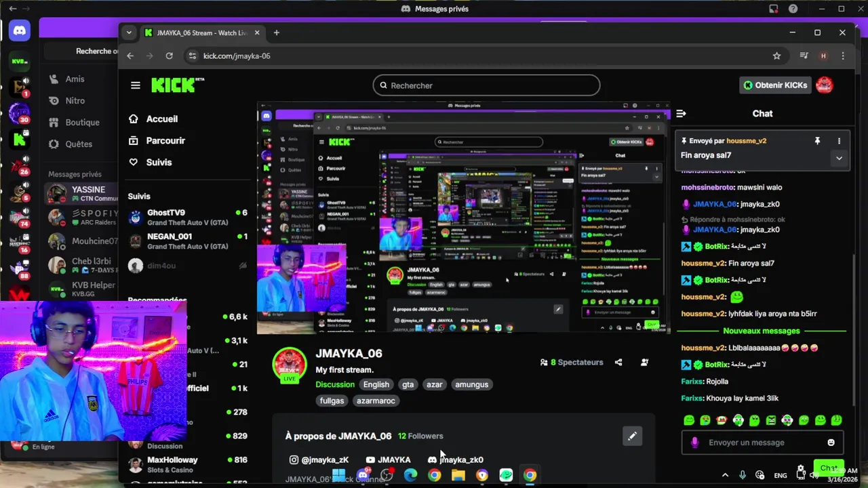Open the Kick hamburger sidebar menu
Viewport: 868px width, 488px height.
click(136, 85)
